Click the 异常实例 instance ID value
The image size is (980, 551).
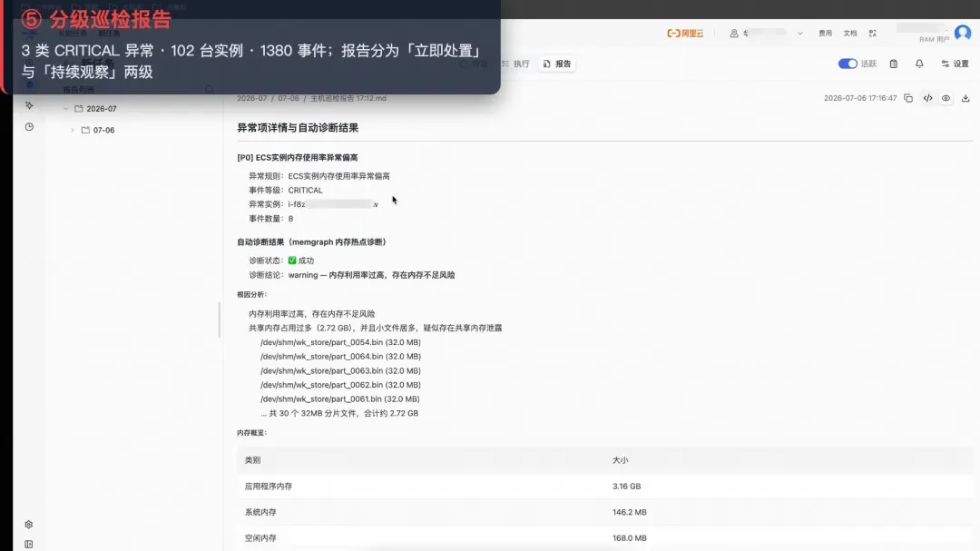click(x=333, y=204)
